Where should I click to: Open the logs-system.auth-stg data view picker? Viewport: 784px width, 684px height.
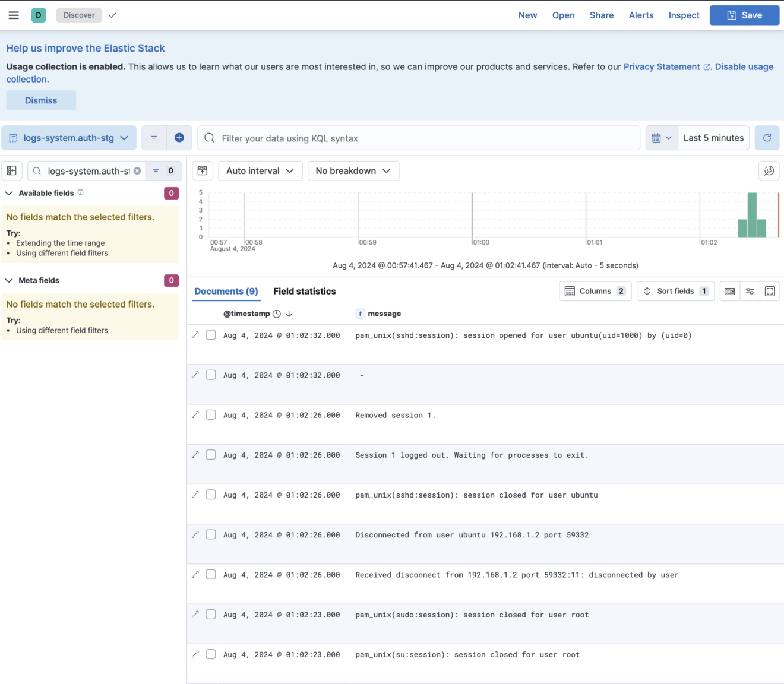69,137
